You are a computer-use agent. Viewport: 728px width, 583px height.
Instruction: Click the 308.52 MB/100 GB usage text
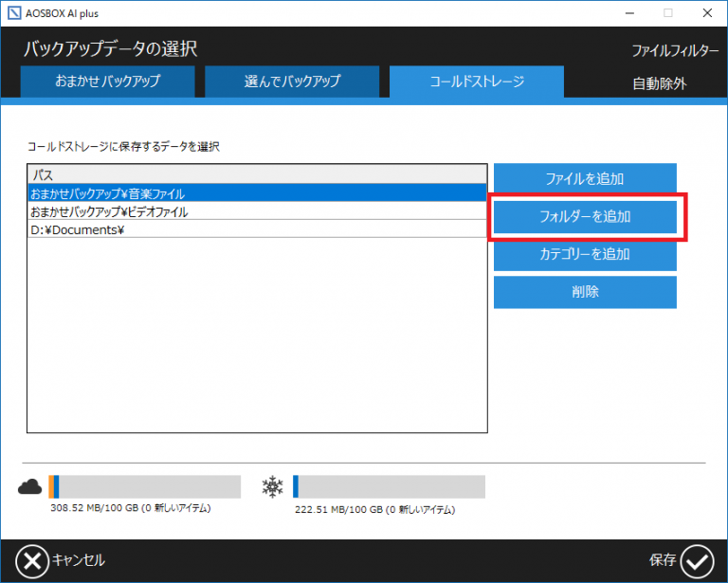131,508
